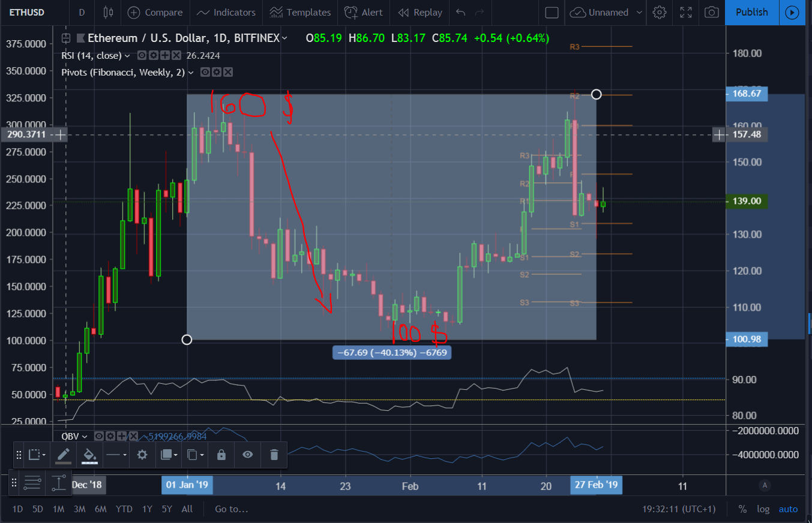Select the 3M time range
This screenshot has width=812, height=523.
pos(79,509)
